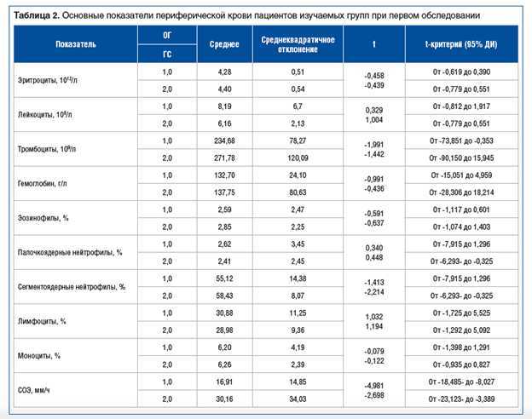Select the deviation value 11,25
The width and height of the screenshot is (532, 419).
[x=298, y=313]
